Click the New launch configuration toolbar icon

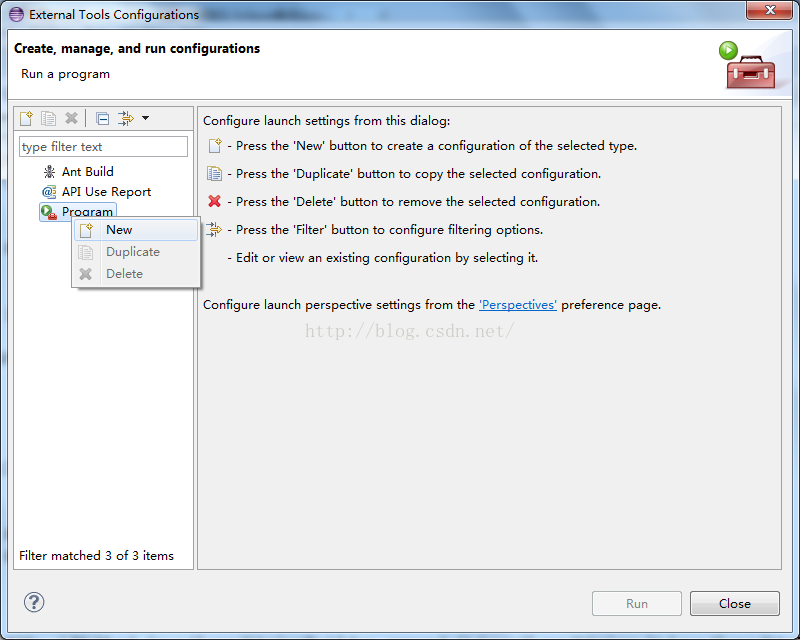[25, 117]
